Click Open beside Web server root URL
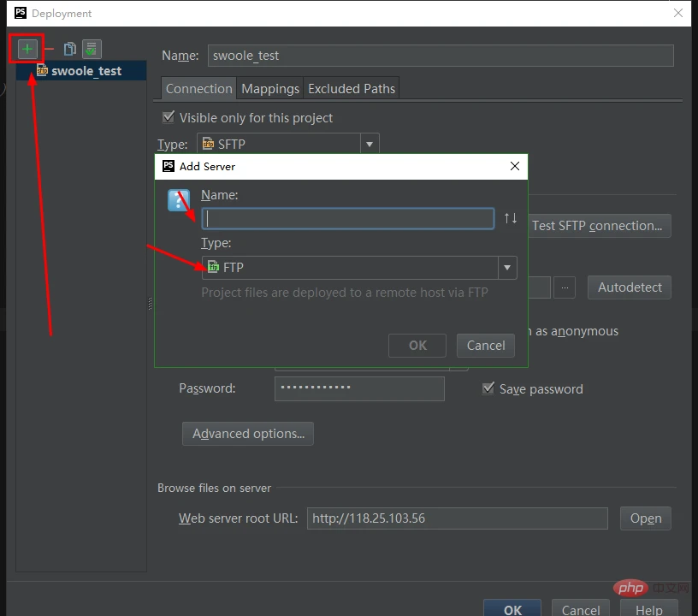 click(x=645, y=518)
